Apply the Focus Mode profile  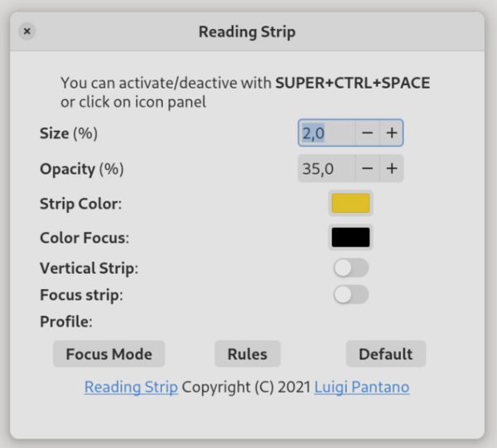coord(109,354)
